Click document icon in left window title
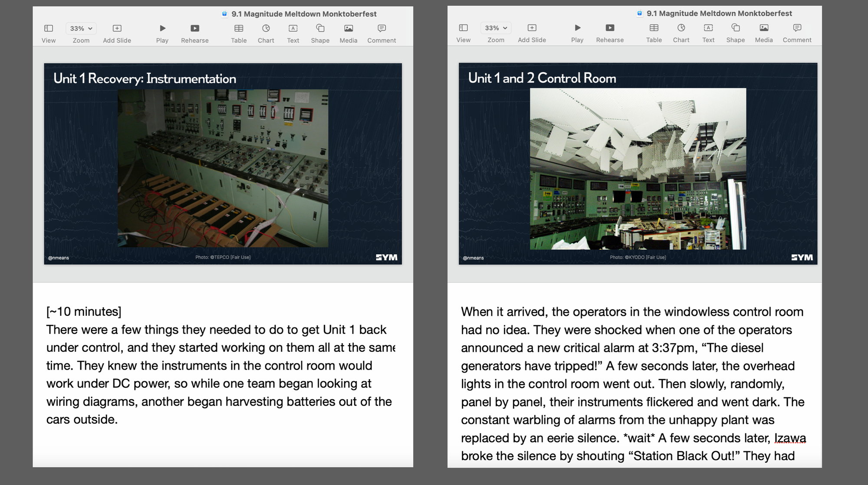Screen dimensions: 868x485 [224, 14]
